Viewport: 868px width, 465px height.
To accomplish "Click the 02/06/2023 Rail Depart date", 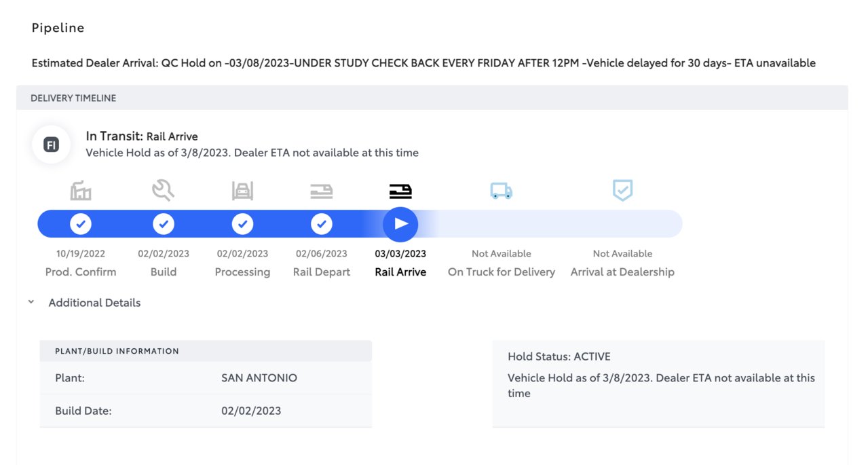I will pos(322,254).
